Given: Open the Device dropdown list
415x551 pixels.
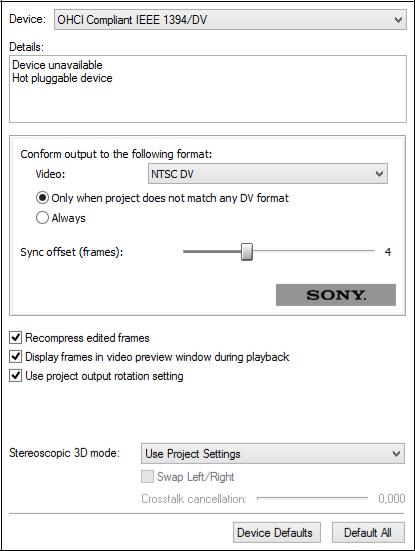Looking at the screenshot, I should coord(230,20).
